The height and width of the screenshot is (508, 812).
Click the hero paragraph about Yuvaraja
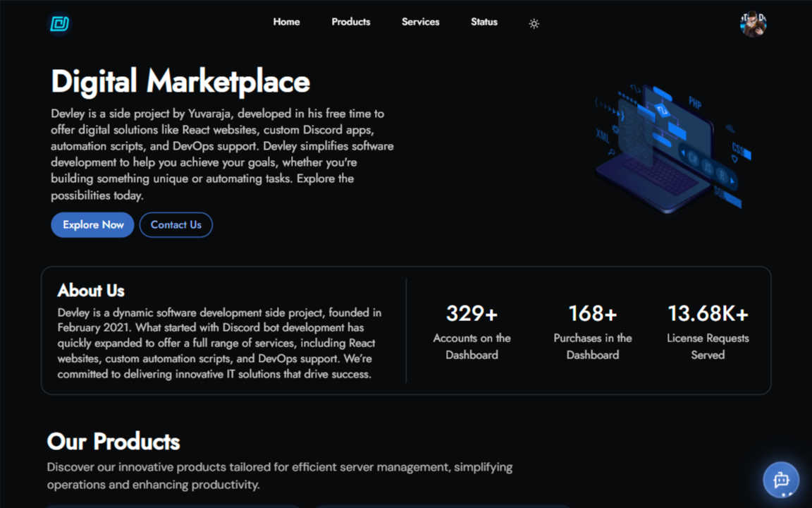point(222,154)
